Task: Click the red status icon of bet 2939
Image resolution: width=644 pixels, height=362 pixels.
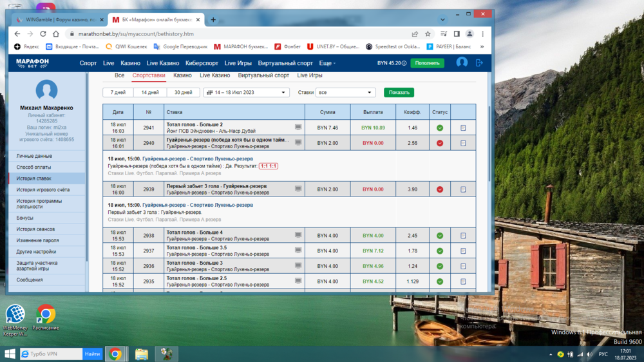Action: [440, 189]
